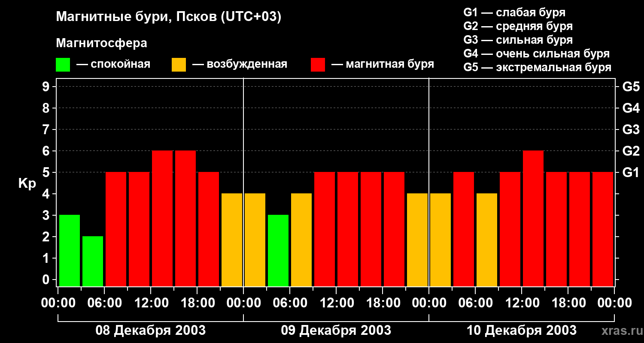Click the G4 label on right axis
Image resolution: width=644 pixels, height=343 pixels.
(631, 108)
